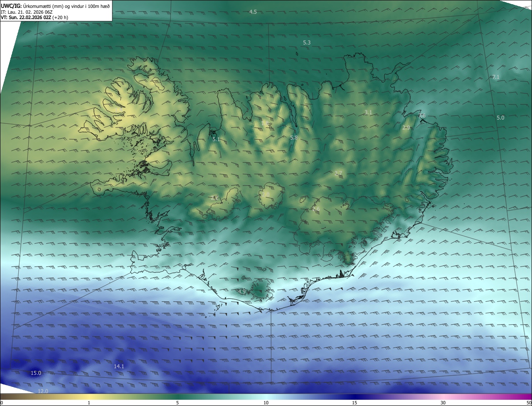Click the 14.1 value label
The width and height of the screenshot is (532, 406).
point(119,367)
